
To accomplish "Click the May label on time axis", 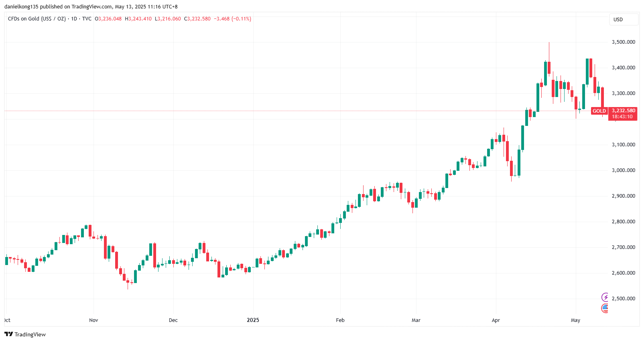I will (x=575, y=320).
